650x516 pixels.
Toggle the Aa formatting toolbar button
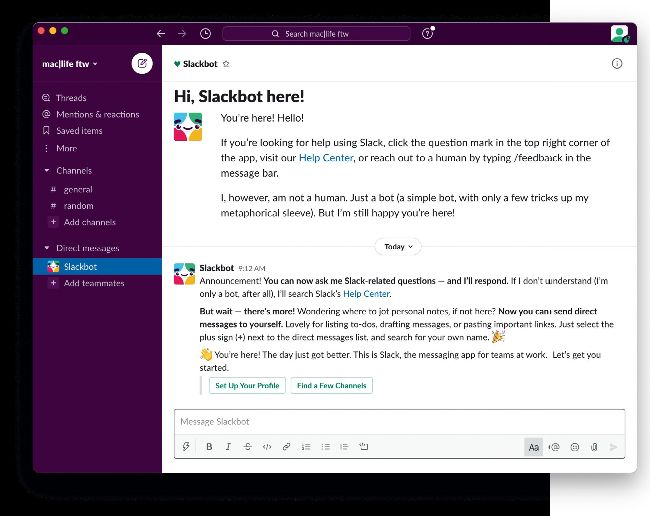coord(534,447)
